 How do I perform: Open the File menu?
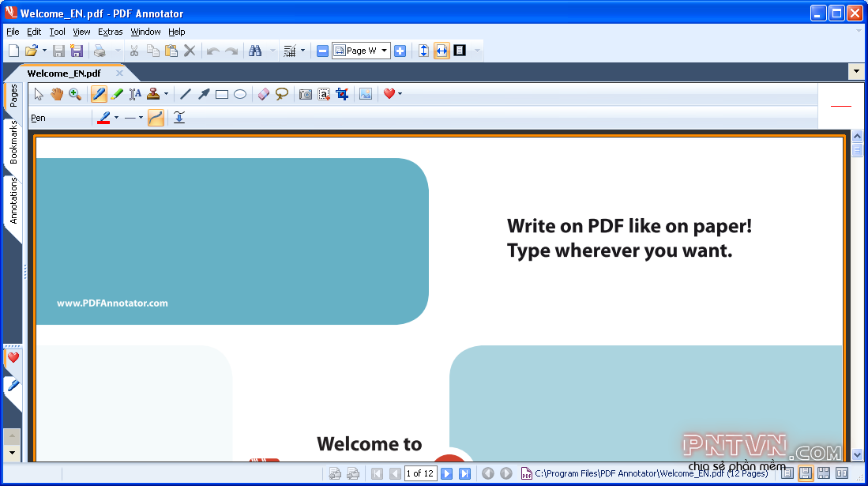pos(13,32)
